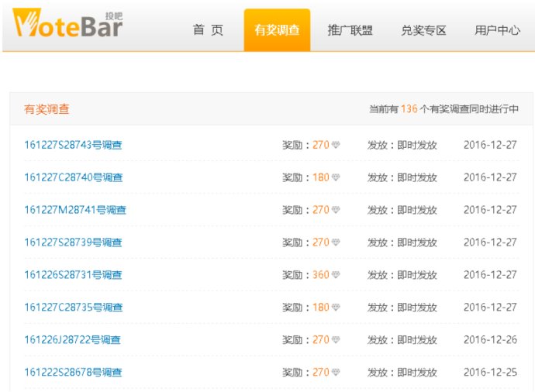Click date 2016-12-27 in 161227S28739 row
This screenshot has height=392, width=535.
490,242
